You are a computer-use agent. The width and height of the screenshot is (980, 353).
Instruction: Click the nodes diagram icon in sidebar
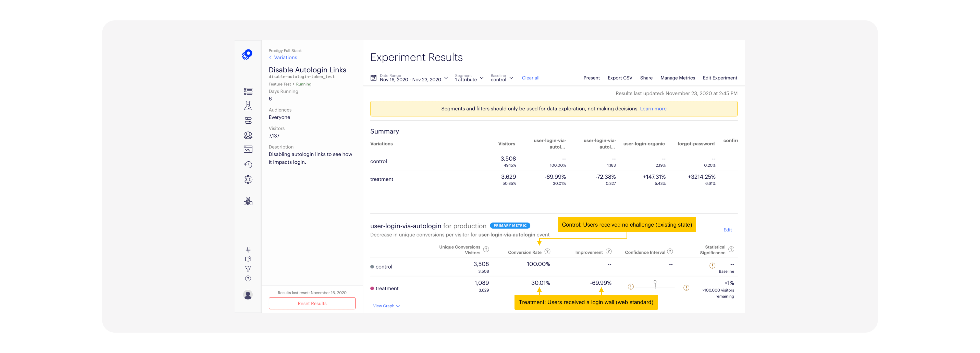click(248, 269)
